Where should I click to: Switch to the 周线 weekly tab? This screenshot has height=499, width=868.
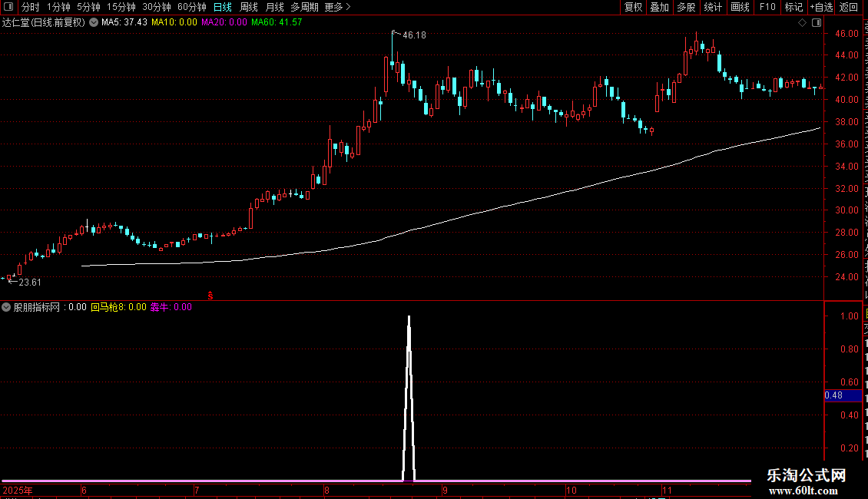(x=249, y=7)
